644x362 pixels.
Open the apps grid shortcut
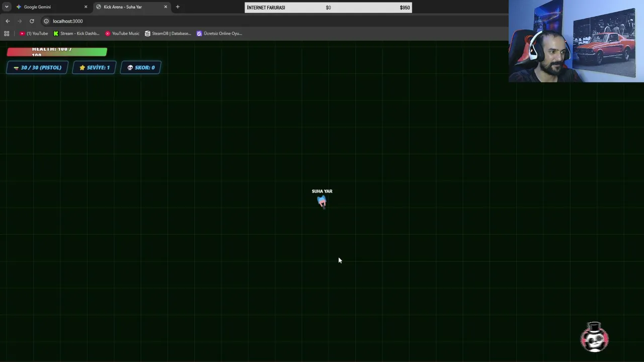tap(7, 34)
